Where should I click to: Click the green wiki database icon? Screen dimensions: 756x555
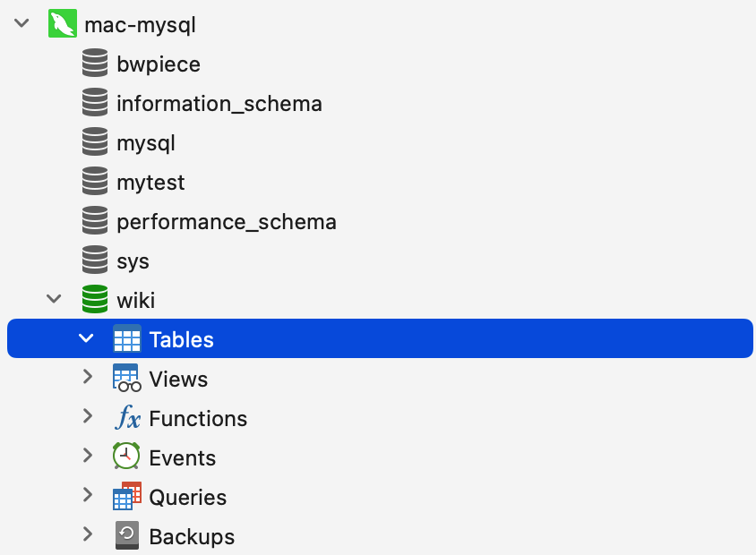pos(95,299)
